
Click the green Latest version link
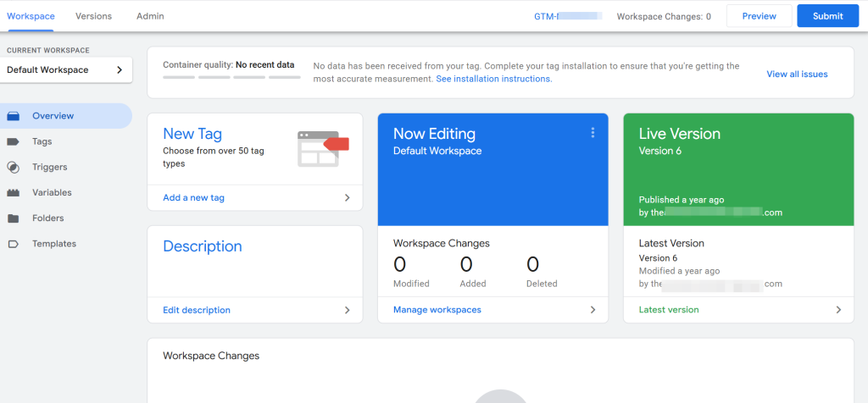[669, 310]
